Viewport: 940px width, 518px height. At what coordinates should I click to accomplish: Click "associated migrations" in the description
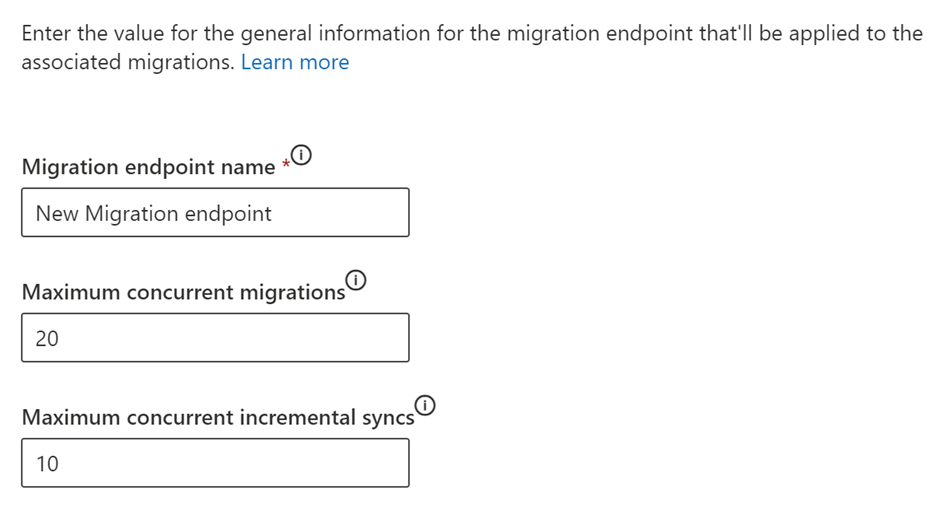tap(128, 62)
